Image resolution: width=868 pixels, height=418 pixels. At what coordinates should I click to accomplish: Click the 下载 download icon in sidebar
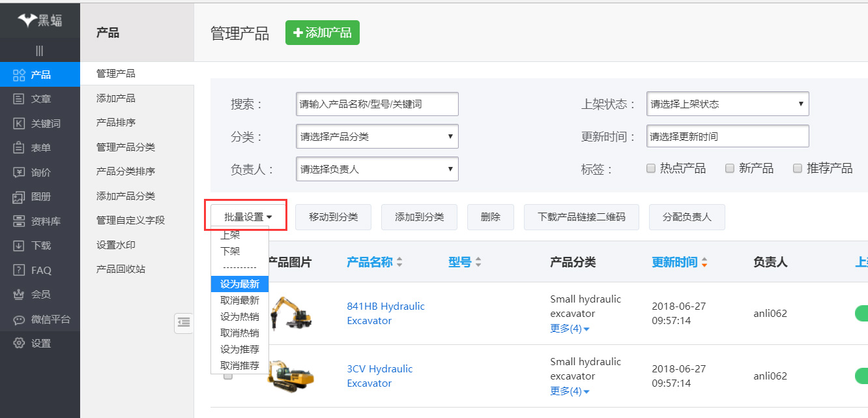pyautogui.click(x=19, y=246)
